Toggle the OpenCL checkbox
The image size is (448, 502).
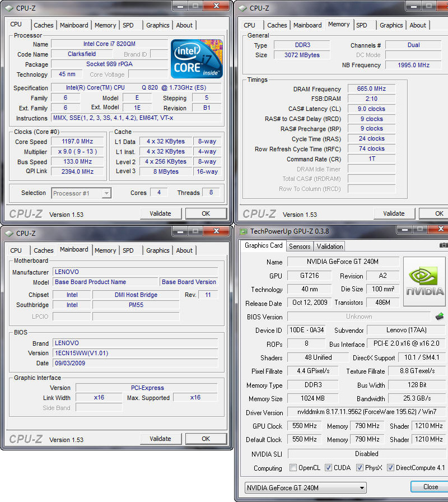(x=293, y=467)
